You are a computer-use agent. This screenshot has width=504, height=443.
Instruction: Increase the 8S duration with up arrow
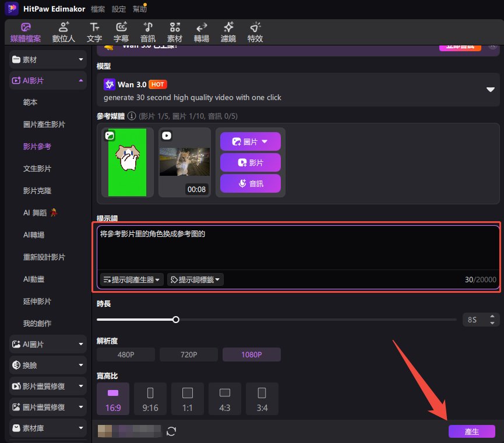pos(492,317)
